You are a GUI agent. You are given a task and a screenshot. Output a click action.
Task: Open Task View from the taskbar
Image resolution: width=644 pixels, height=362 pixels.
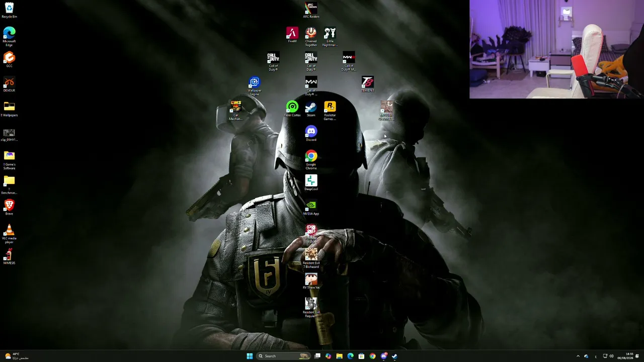point(317,356)
